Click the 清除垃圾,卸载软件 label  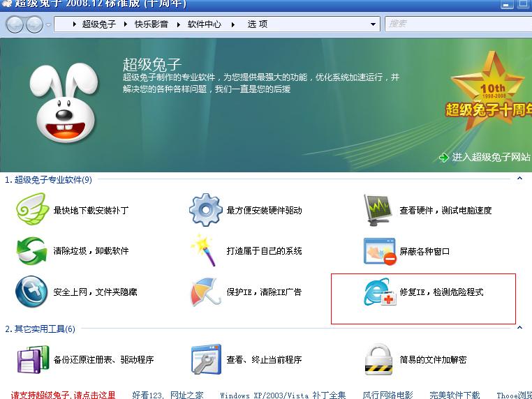click(x=91, y=251)
